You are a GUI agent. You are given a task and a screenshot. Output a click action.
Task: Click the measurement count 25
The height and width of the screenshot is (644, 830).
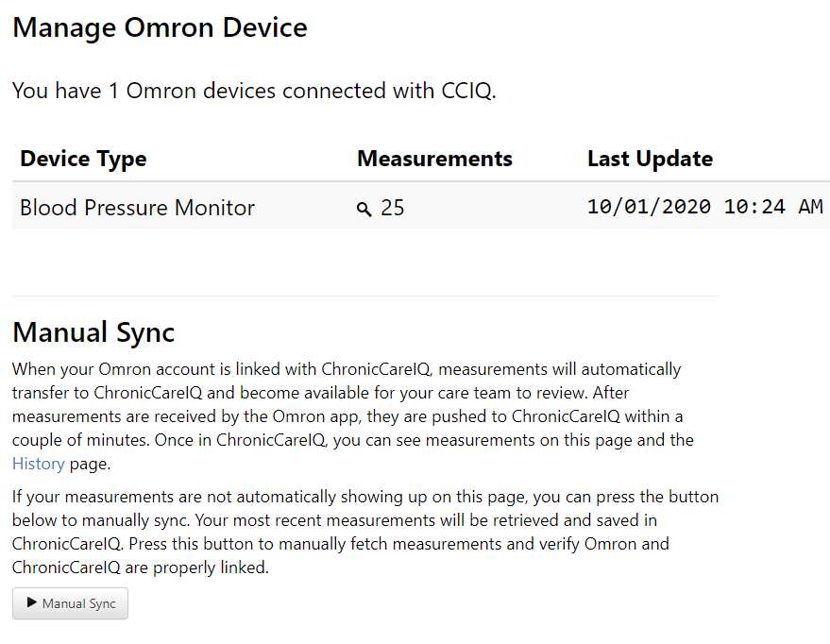[x=392, y=208]
